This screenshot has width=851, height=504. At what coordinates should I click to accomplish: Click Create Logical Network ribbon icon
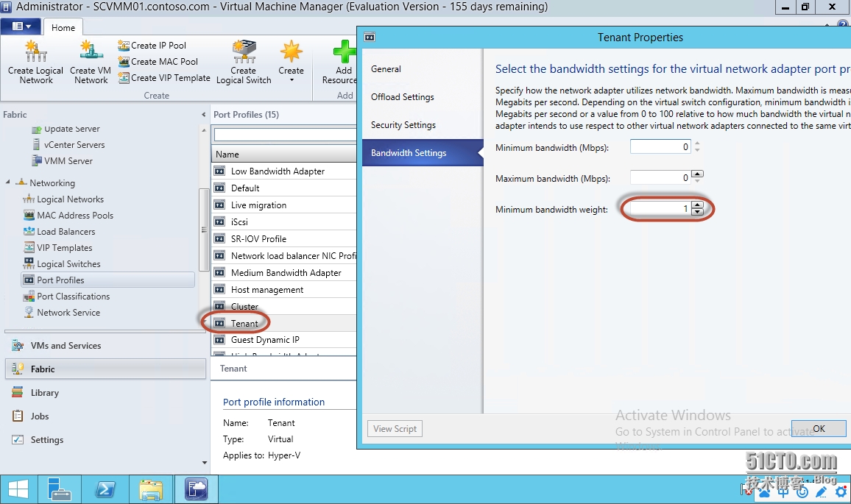point(36,63)
